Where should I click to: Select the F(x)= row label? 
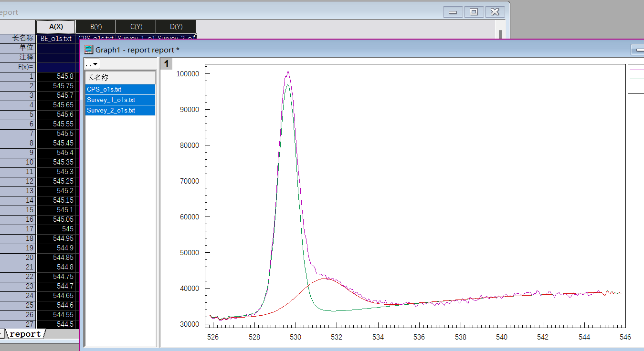18,67
